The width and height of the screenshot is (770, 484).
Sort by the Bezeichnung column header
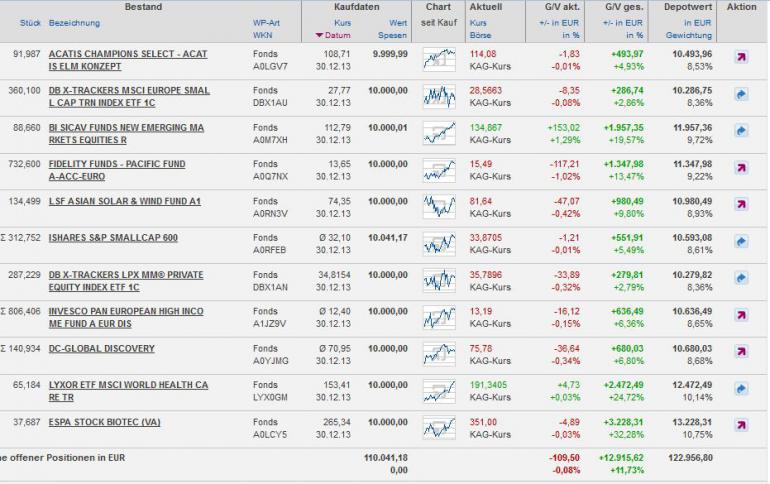pos(74,23)
